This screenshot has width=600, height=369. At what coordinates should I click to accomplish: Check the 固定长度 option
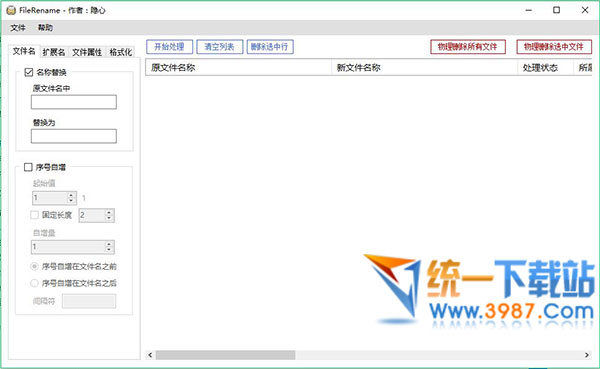[34, 215]
